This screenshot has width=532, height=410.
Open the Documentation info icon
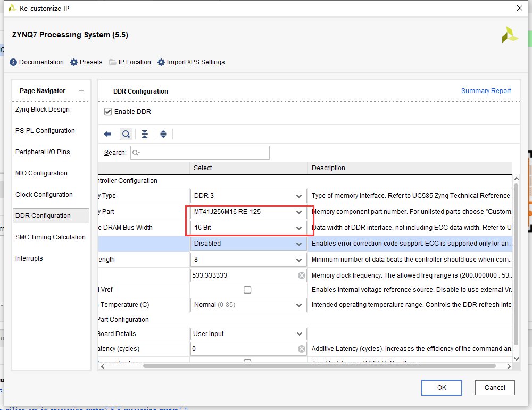point(13,62)
